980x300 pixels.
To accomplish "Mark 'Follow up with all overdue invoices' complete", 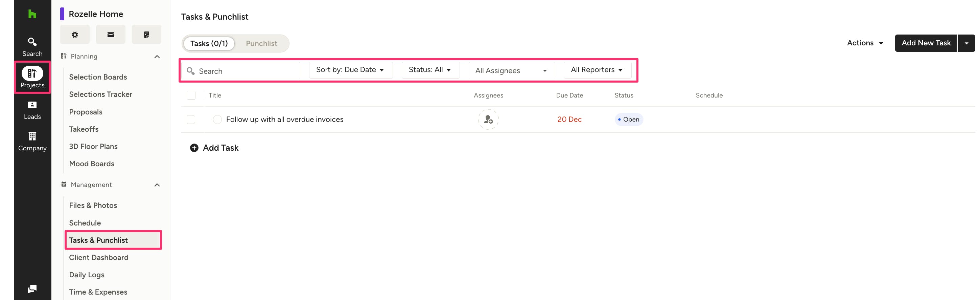I will [x=217, y=120].
